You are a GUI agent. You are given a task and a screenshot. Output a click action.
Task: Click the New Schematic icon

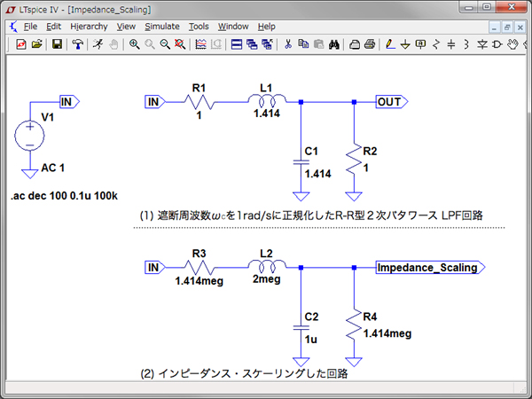pos(21,44)
